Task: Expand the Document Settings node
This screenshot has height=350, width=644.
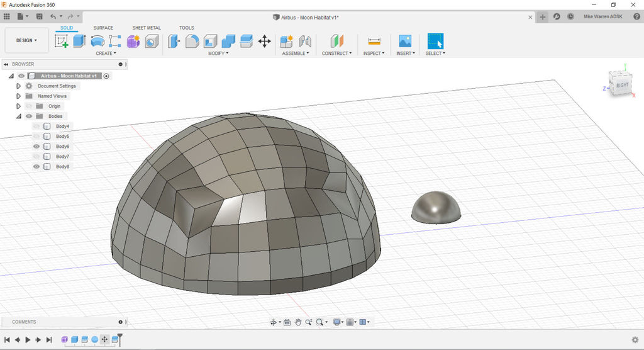Action: [19, 86]
